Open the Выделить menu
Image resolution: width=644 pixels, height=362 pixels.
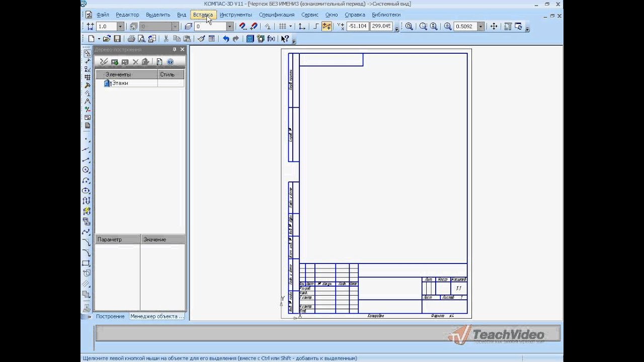point(158,15)
